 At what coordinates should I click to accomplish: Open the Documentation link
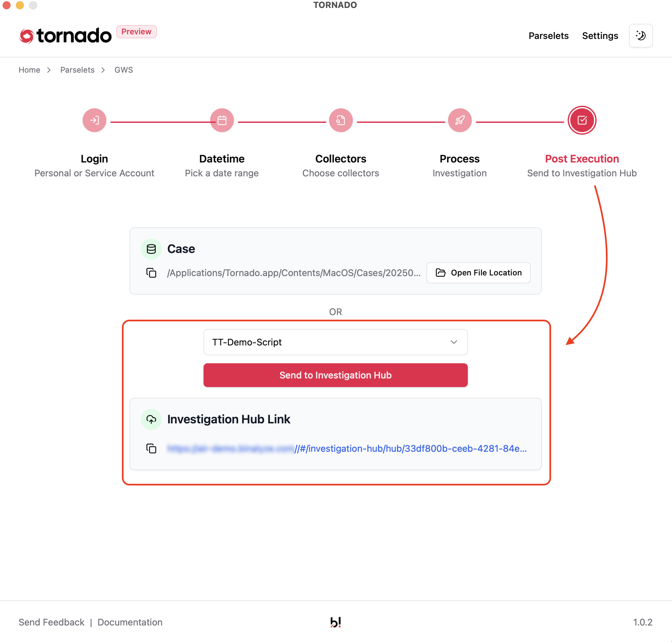[x=130, y=622]
